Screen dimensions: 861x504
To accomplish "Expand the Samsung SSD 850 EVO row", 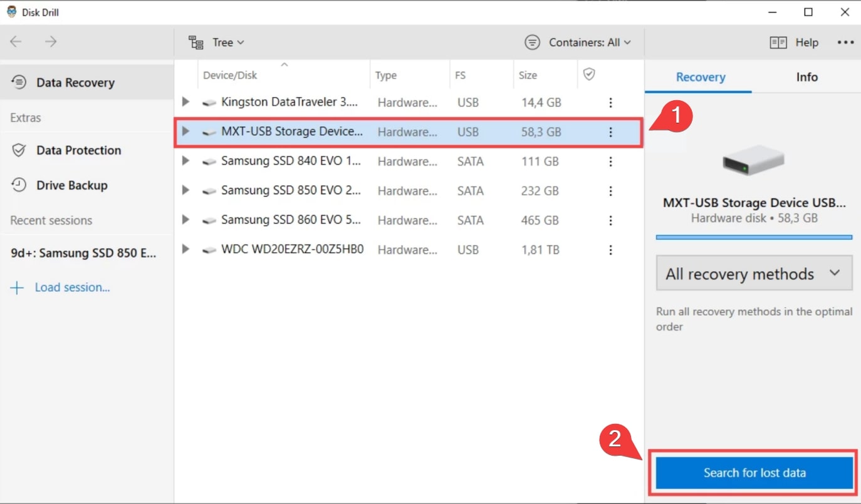I will point(185,190).
